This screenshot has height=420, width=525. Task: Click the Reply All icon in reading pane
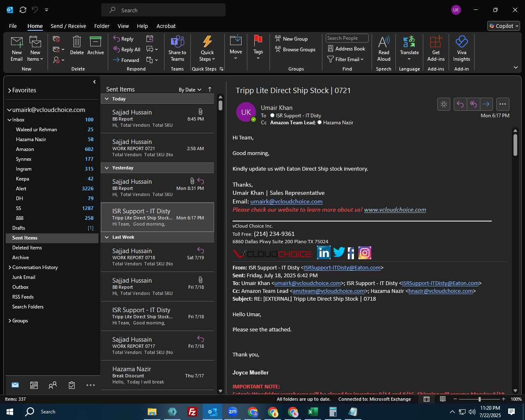tap(473, 104)
